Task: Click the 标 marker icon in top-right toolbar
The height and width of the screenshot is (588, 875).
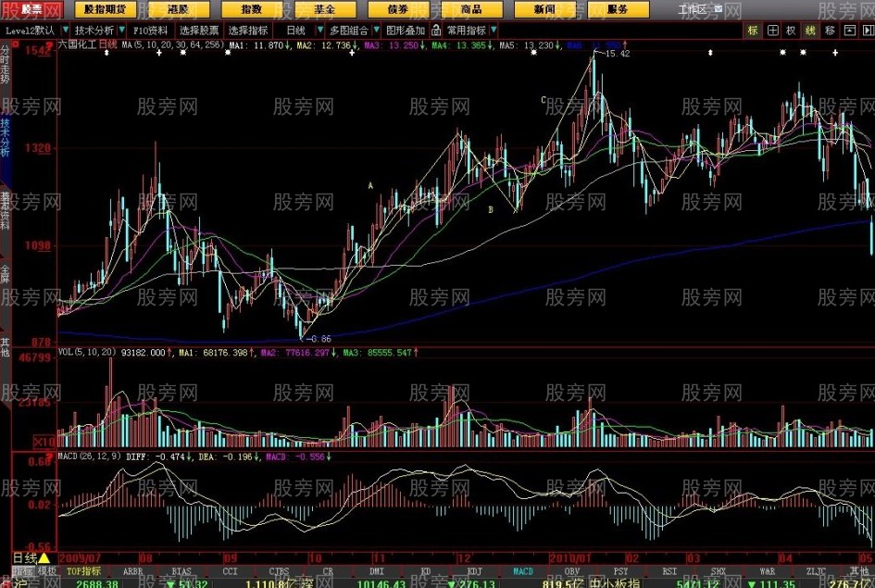Action: point(753,31)
